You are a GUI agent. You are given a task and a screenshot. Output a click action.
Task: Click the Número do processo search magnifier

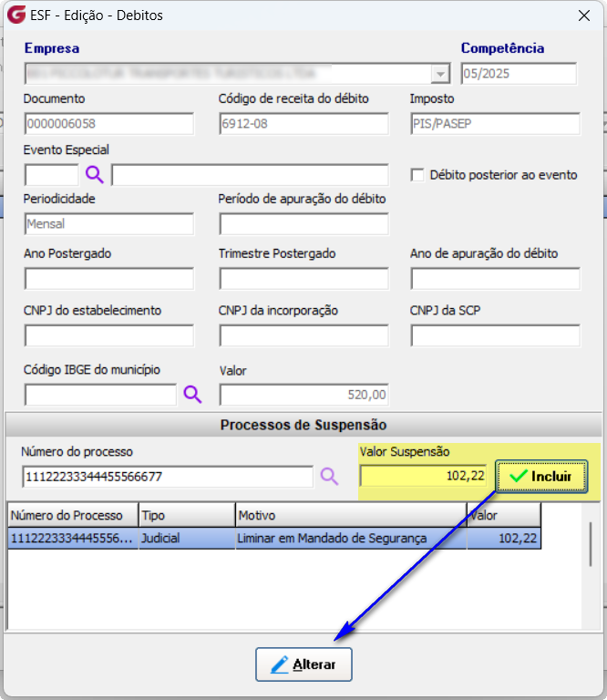329,477
